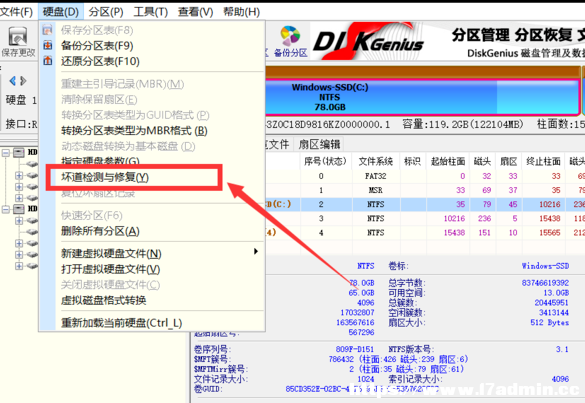Expand submenu arrow of 新建虚拟硬盘文件
585x403 pixels.
(x=256, y=251)
